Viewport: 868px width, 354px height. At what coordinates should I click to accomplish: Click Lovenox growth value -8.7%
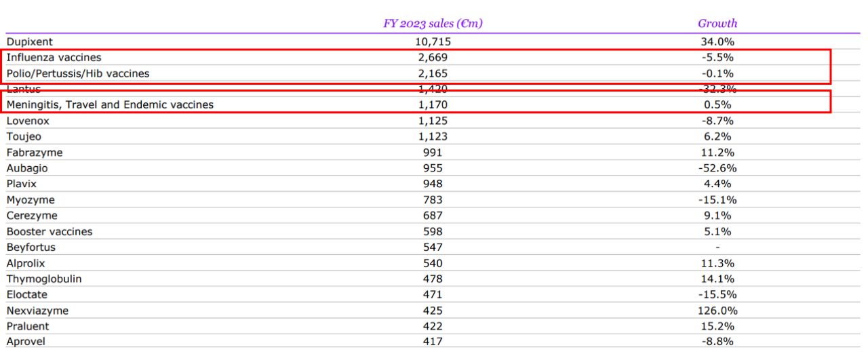(717, 121)
